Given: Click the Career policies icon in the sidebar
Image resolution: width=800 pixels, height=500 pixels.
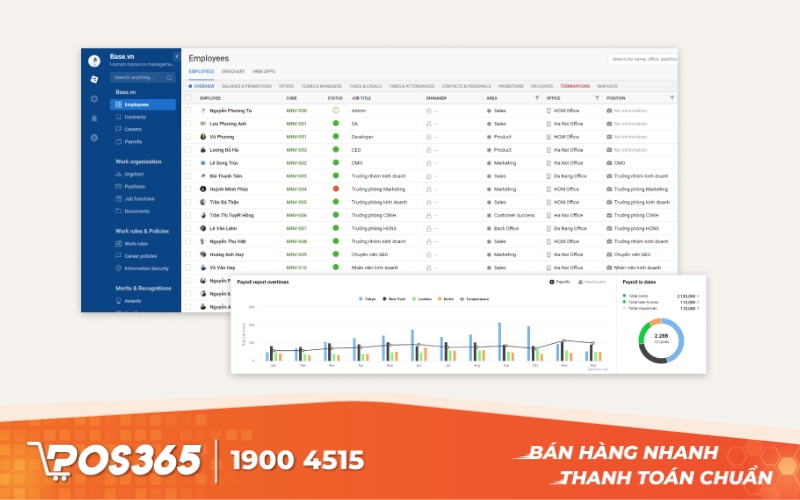Looking at the screenshot, I should (118, 256).
